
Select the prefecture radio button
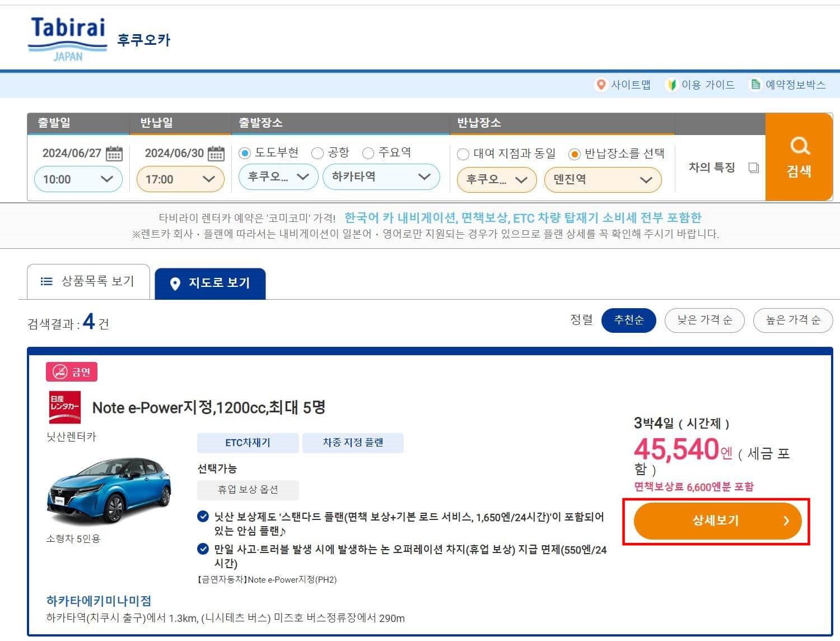(245, 153)
